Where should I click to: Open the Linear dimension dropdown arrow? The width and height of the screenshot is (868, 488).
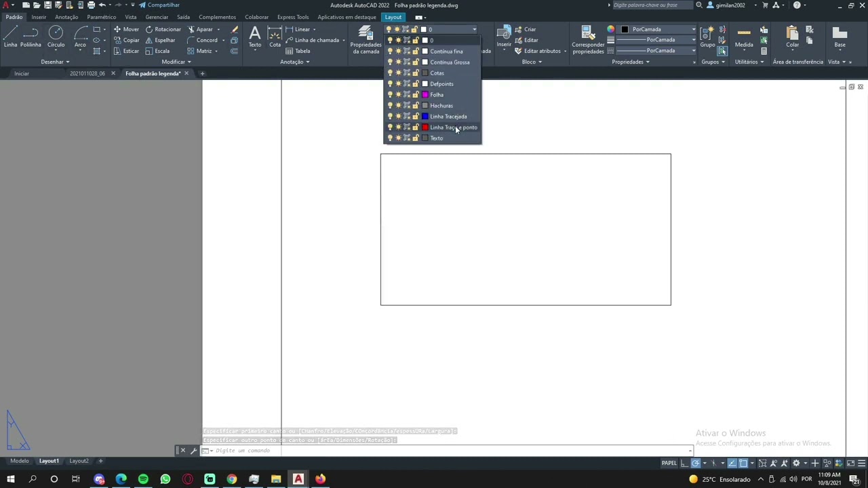(314, 29)
